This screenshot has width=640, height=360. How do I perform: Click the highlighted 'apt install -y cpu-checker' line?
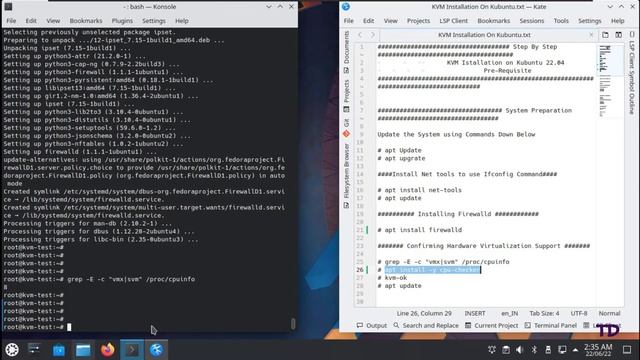[x=433, y=270]
